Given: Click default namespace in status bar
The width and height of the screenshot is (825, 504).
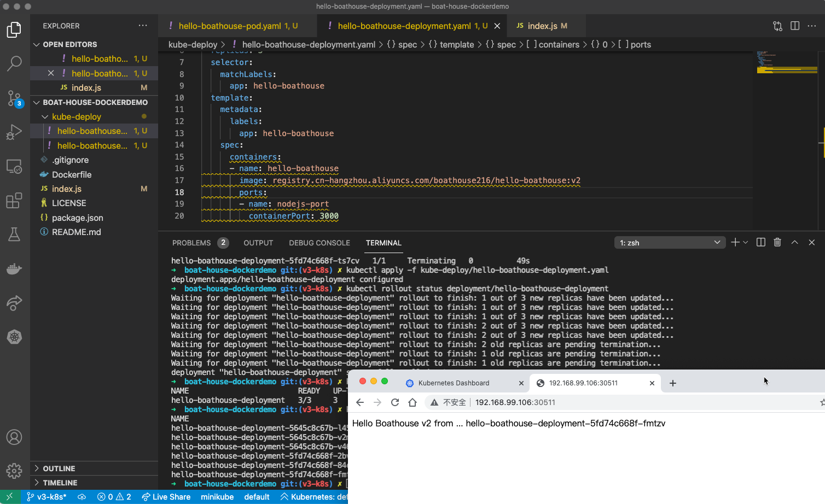Looking at the screenshot, I should click(x=257, y=497).
